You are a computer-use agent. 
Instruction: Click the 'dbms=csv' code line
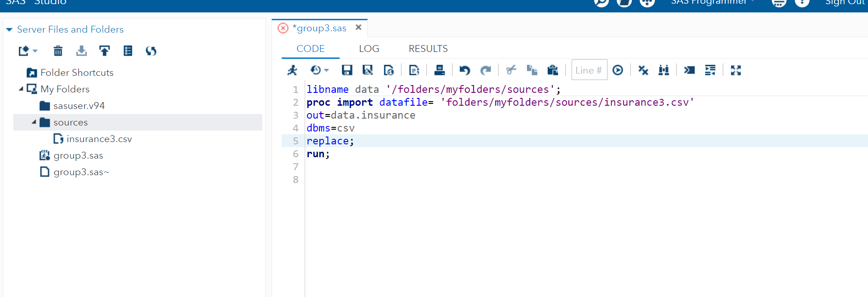[x=330, y=128]
